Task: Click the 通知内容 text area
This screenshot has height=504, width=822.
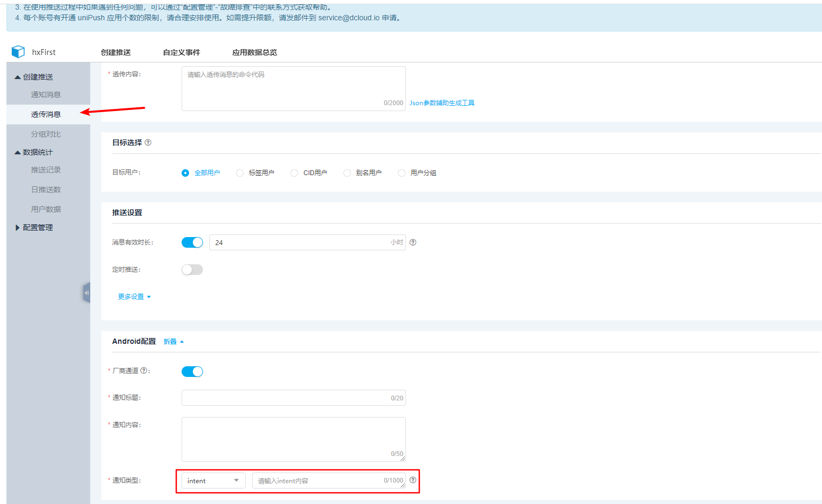Action: click(294, 439)
